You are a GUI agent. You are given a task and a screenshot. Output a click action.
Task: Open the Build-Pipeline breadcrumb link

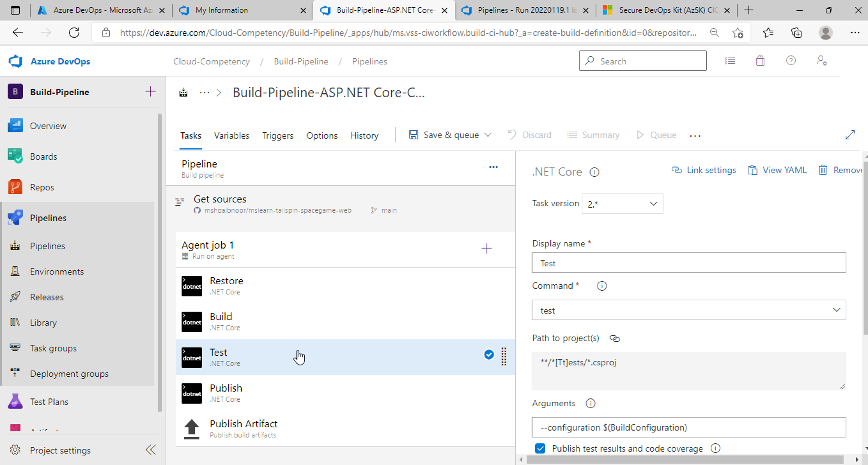coord(301,61)
